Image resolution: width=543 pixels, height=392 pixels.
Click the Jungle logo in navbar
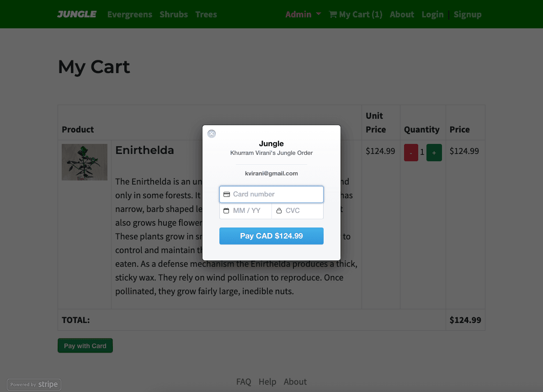[x=77, y=14]
